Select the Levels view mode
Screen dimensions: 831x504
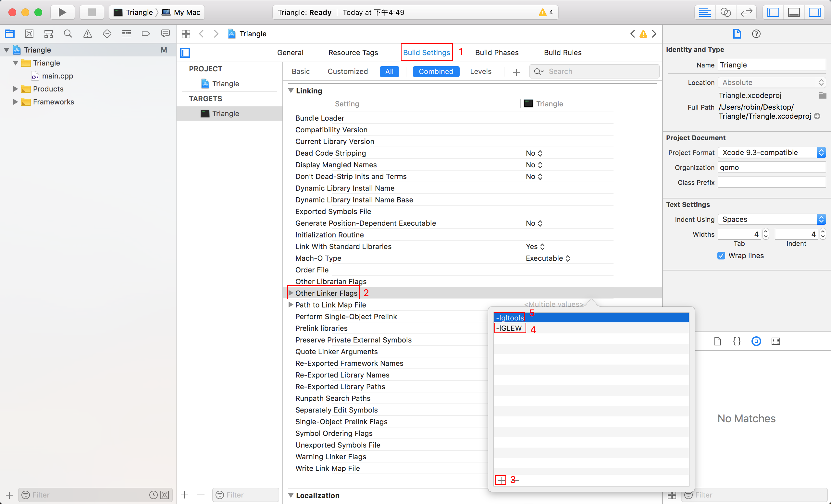(x=481, y=71)
